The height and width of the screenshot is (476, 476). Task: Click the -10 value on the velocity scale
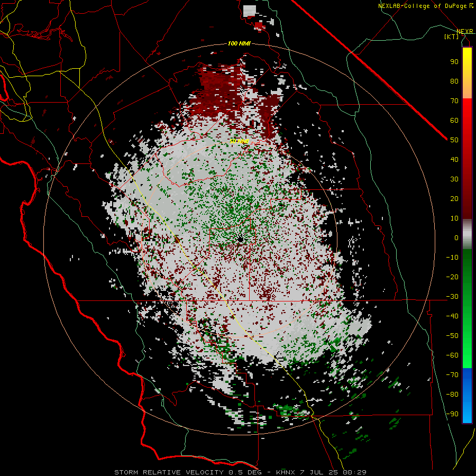pos(452,258)
